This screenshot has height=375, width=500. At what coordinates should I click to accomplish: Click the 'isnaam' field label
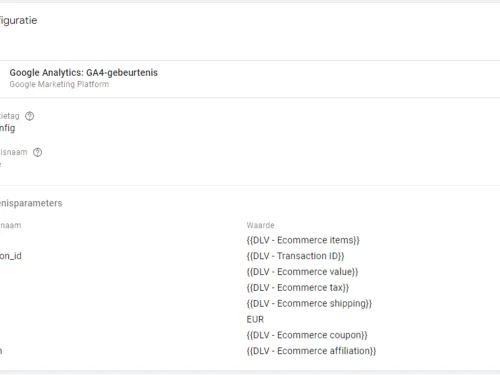click(14, 152)
